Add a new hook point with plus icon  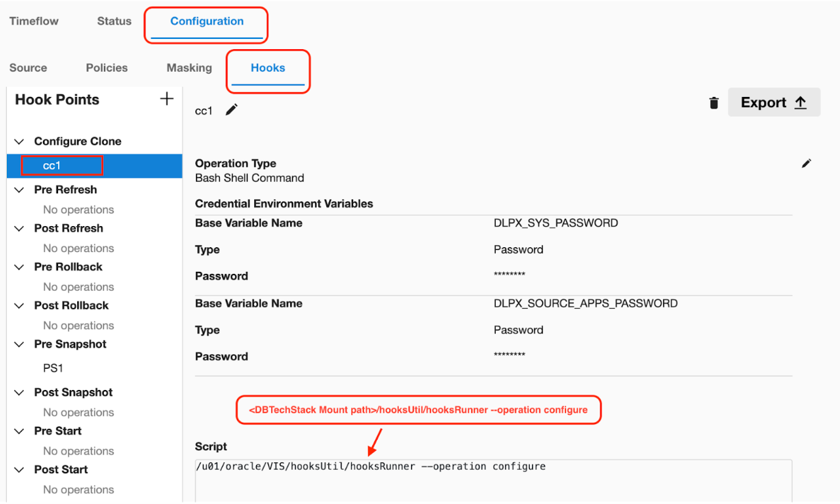tap(166, 100)
